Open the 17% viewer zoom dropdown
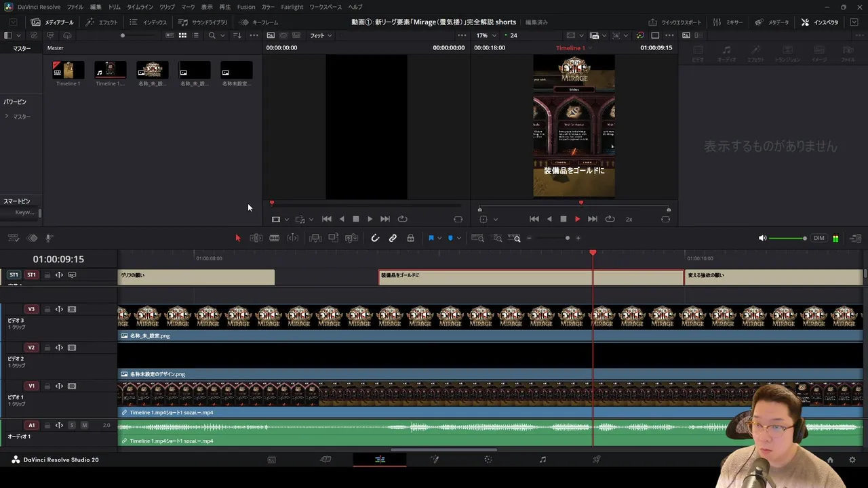This screenshot has width=868, height=488. 486,35
